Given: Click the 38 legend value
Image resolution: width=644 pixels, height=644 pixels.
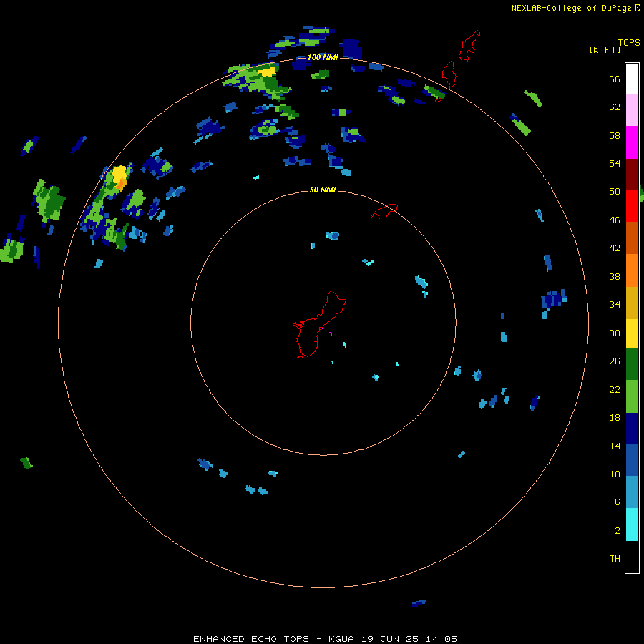Looking at the screenshot, I should coord(615,277).
